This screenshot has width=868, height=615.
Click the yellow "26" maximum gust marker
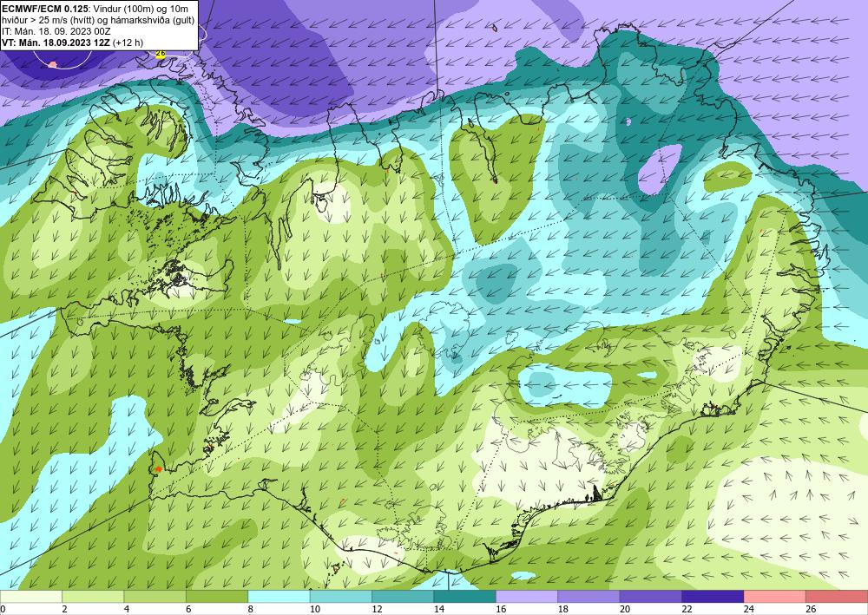tap(161, 54)
